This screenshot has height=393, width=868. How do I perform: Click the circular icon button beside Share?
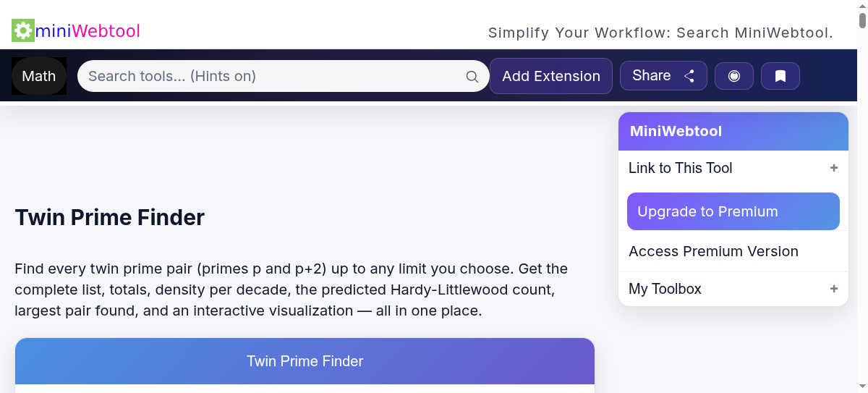click(734, 76)
